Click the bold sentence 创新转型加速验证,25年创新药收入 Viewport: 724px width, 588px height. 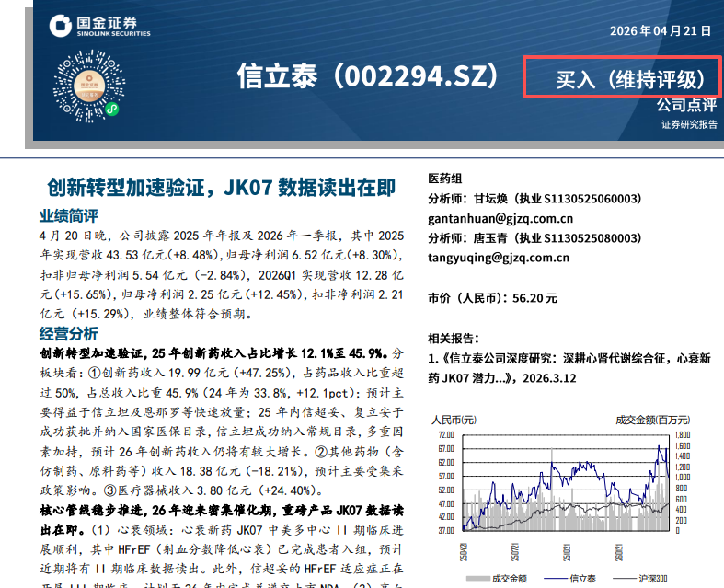214,353
